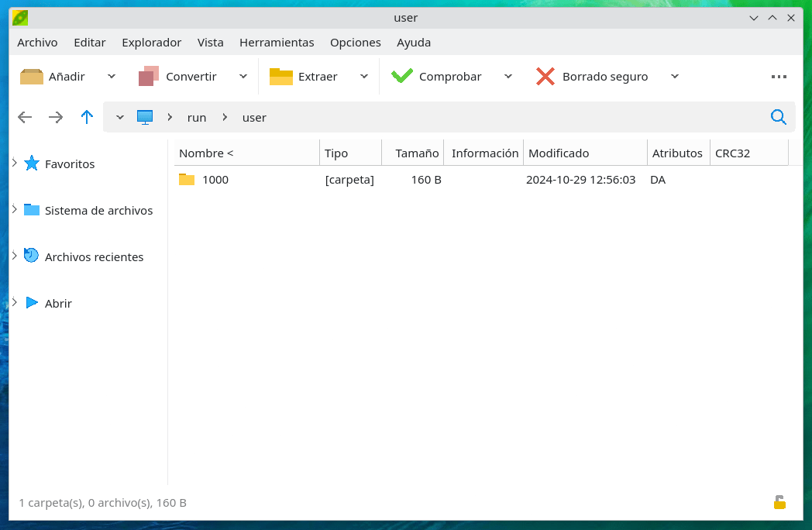Viewport: 812px width, 530px height.
Task: Click the computer icon in address bar
Action: tap(145, 117)
